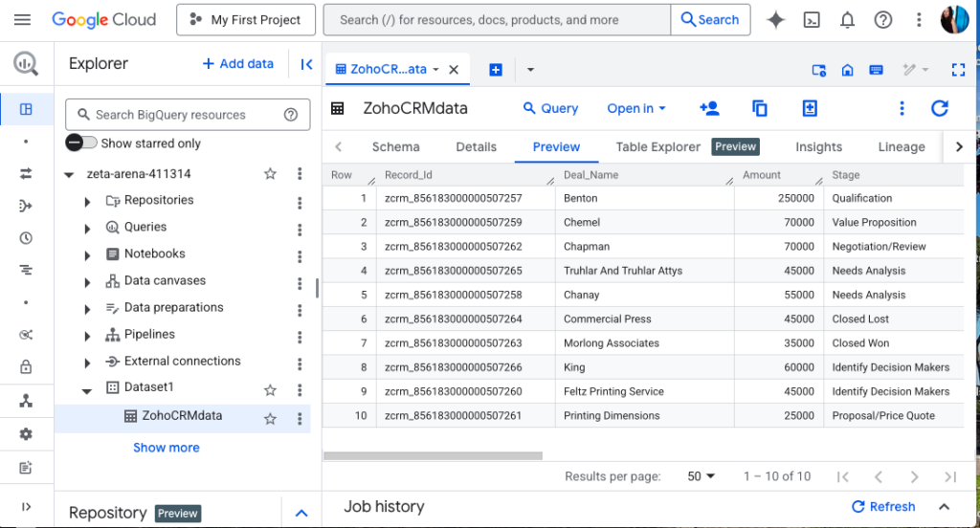Open top bar more options menu

point(918,20)
